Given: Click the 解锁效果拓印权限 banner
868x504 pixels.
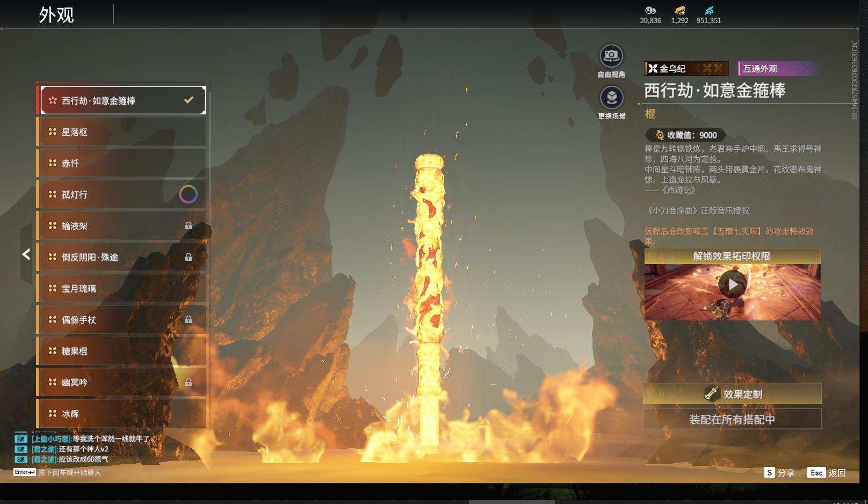Looking at the screenshot, I should [732, 256].
